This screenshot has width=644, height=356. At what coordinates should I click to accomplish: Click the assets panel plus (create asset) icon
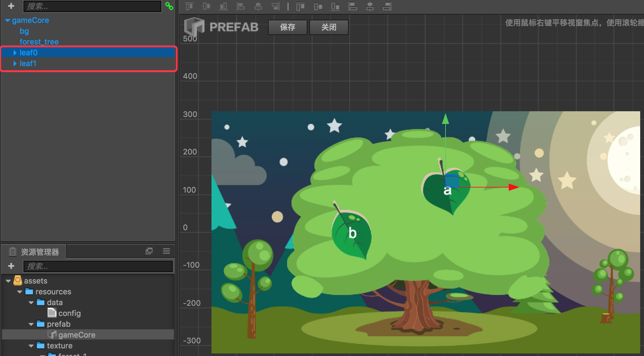pos(11,266)
